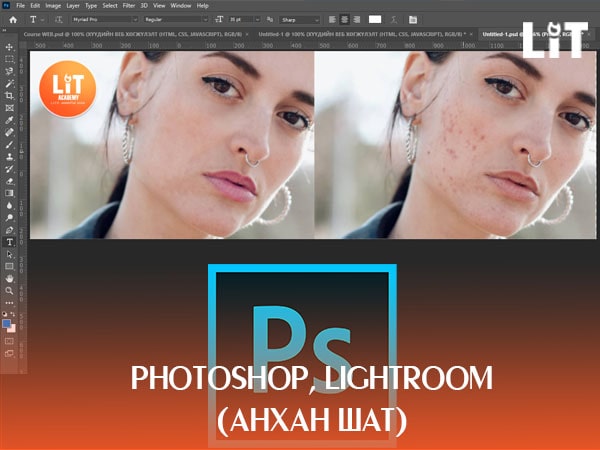The height and width of the screenshot is (450, 600).
Task: Select the Eraser tool
Action: pyautogui.click(x=9, y=181)
